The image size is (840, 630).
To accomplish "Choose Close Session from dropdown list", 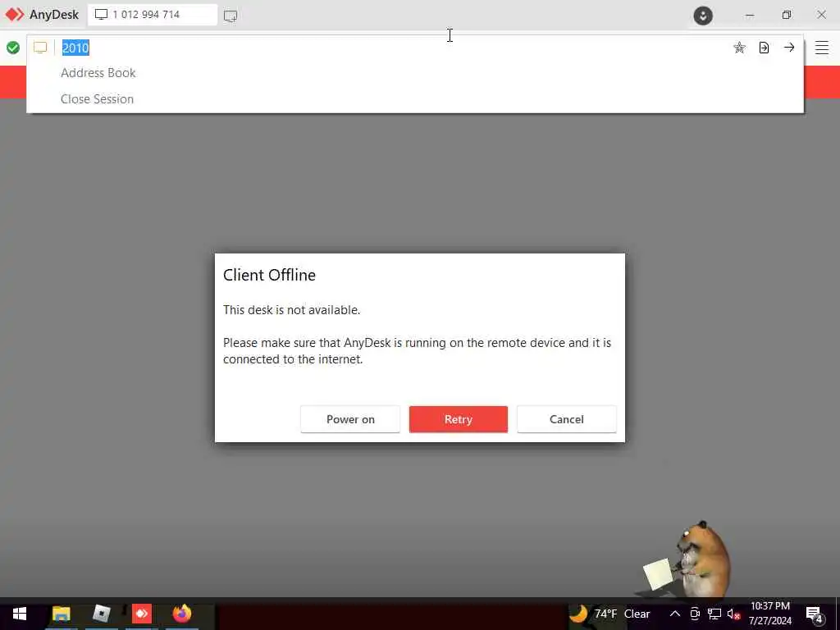I will tap(97, 99).
